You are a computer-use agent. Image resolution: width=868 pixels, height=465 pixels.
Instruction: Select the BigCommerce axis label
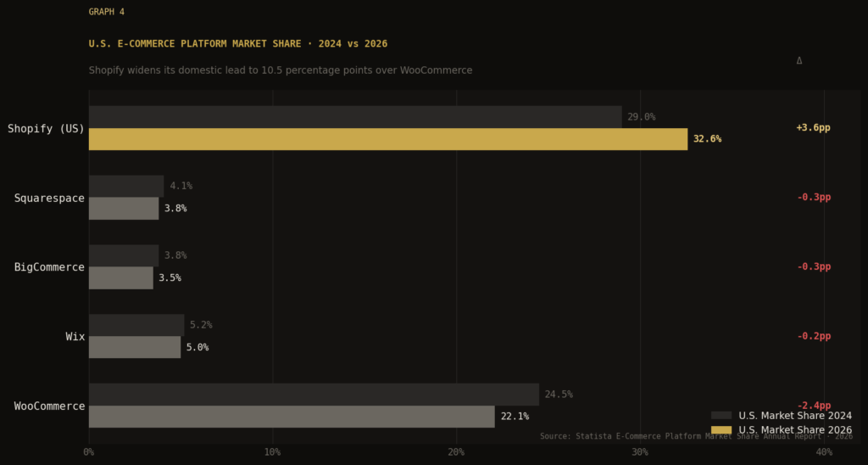click(x=49, y=267)
